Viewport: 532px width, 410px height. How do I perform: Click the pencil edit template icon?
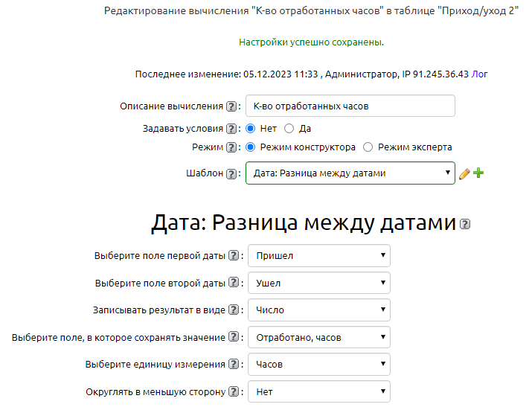point(464,173)
